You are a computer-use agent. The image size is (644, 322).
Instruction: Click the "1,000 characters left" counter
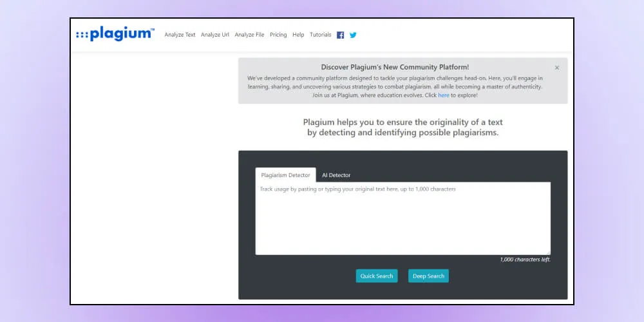pos(525,260)
